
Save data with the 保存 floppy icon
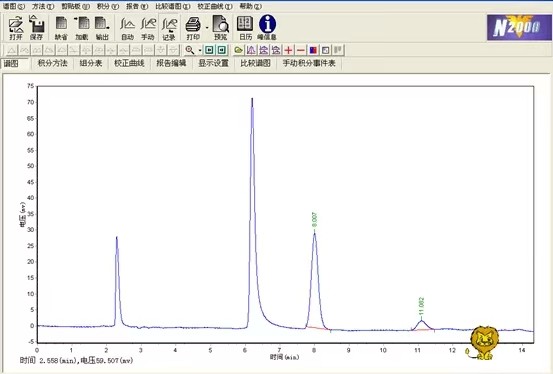coord(37,28)
